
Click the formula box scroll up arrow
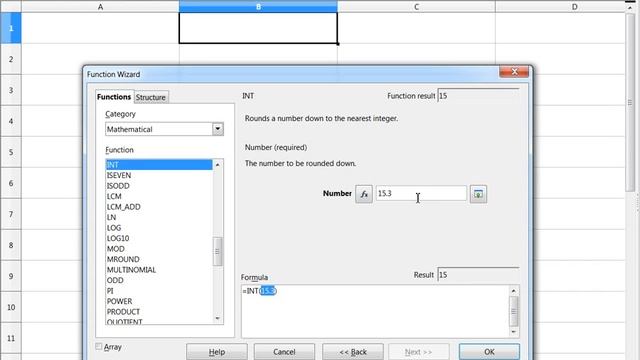click(513, 291)
